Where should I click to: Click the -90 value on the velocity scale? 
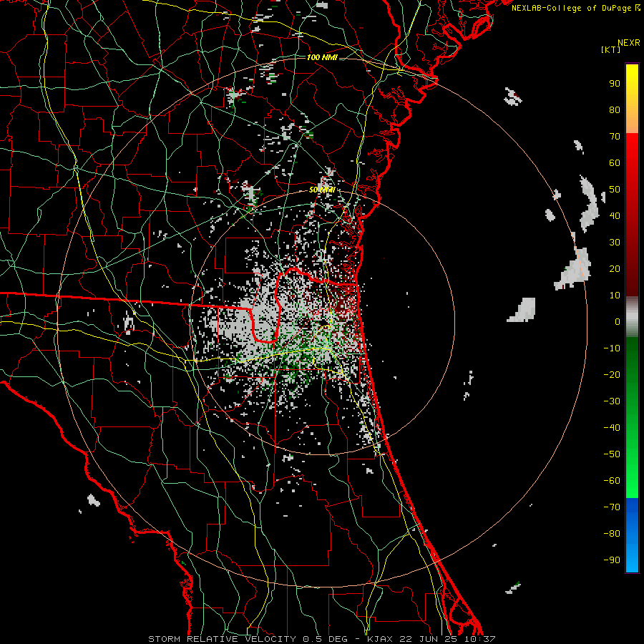(612, 560)
